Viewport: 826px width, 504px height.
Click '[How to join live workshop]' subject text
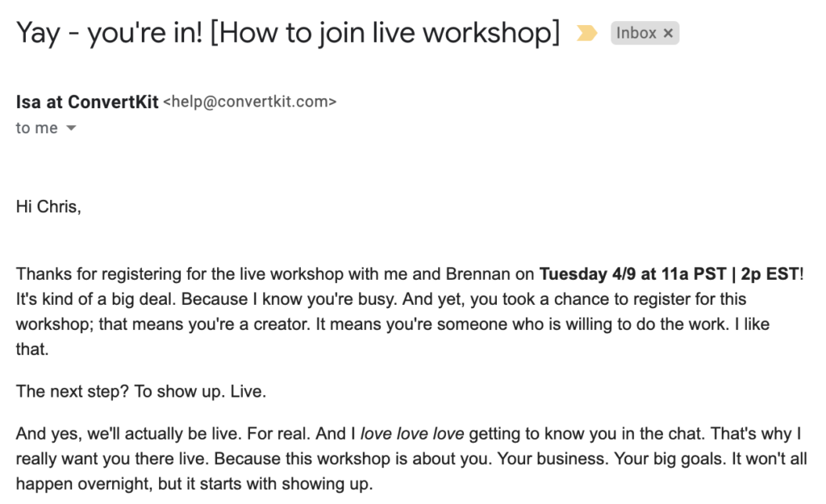(x=385, y=33)
